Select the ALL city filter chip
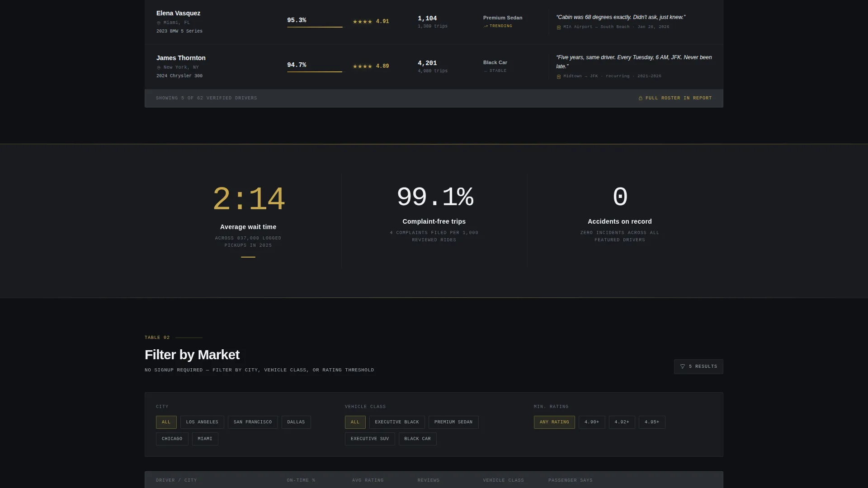868x488 pixels. [x=166, y=422]
